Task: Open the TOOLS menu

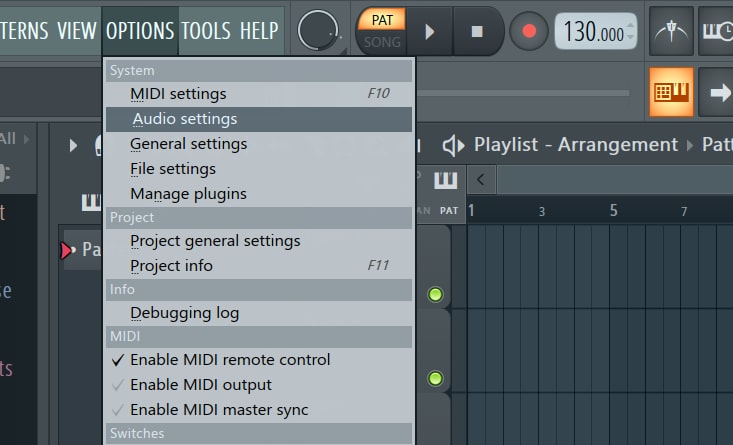Action: click(x=205, y=31)
